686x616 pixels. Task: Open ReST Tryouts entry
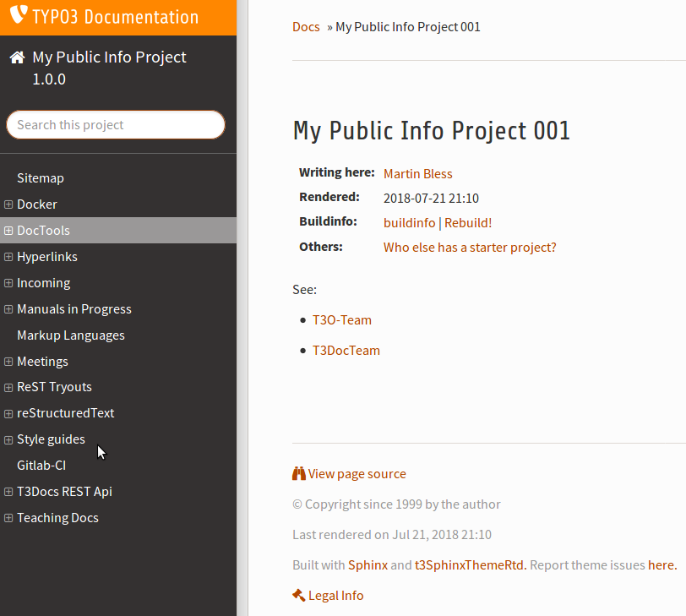54,387
